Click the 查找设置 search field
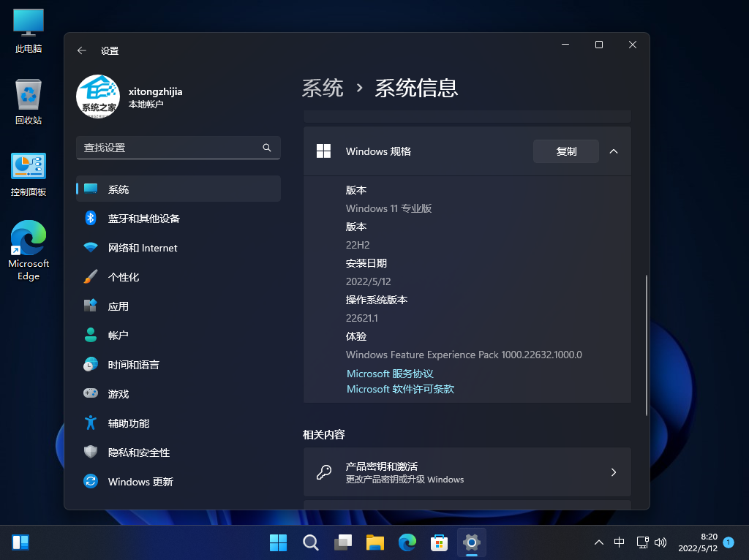Viewport: 749px width, 560px height. pos(178,147)
